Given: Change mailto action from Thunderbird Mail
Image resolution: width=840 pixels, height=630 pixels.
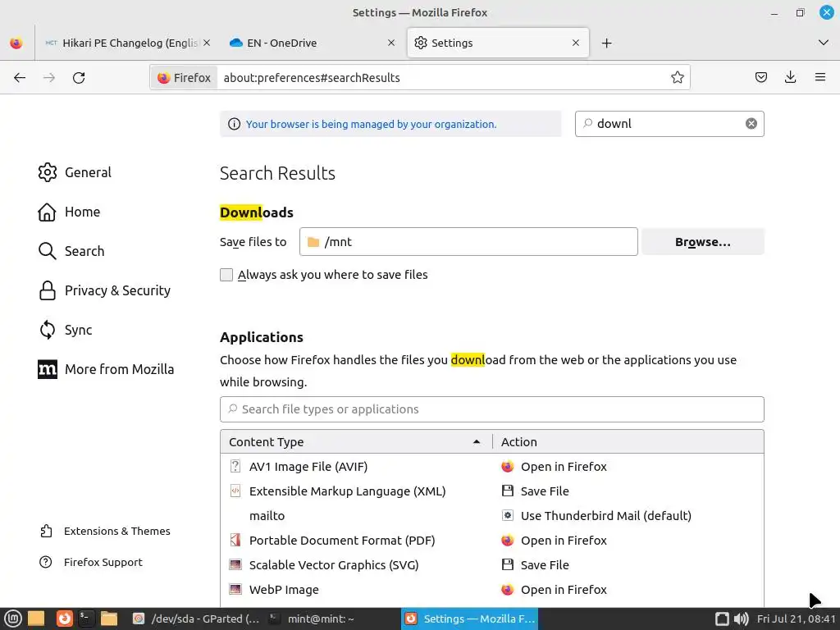Looking at the screenshot, I should [x=628, y=516].
